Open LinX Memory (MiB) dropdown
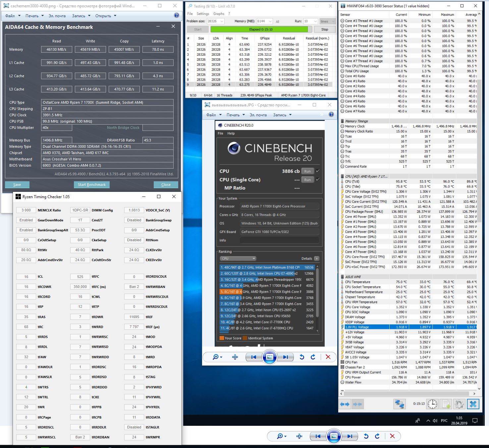This screenshot has width=489, height=448. 270,21
